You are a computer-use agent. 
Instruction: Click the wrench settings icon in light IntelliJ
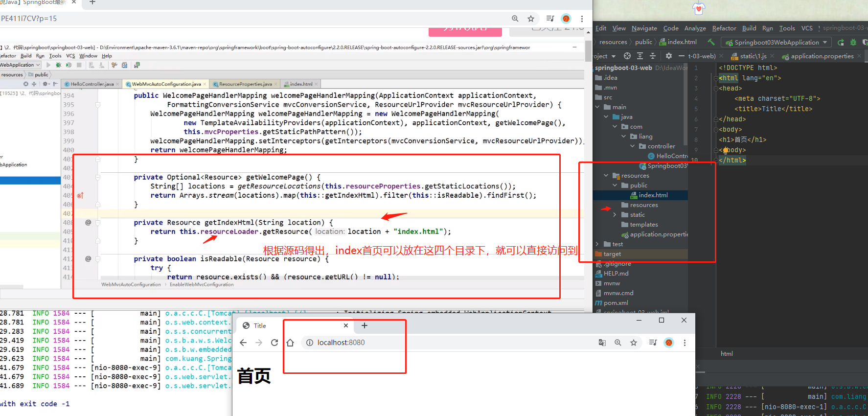114,65
